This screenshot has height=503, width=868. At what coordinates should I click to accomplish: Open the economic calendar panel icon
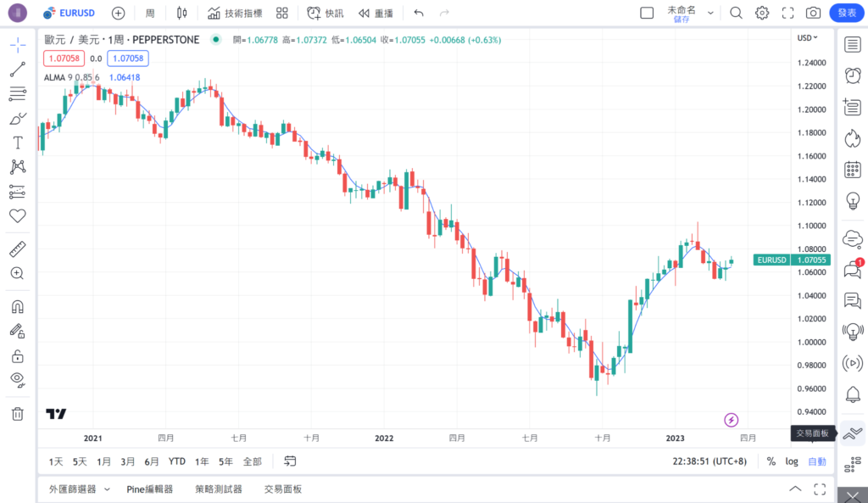pos(853,170)
